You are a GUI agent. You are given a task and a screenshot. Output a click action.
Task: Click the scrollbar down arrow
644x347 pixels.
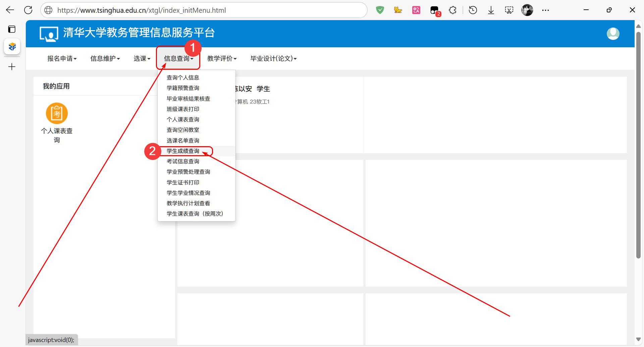point(638,339)
